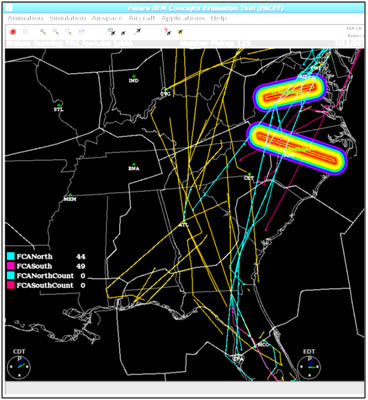Click the plain black aircraft toolbar icon
The height and width of the screenshot is (400, 368).
(123, 32)
